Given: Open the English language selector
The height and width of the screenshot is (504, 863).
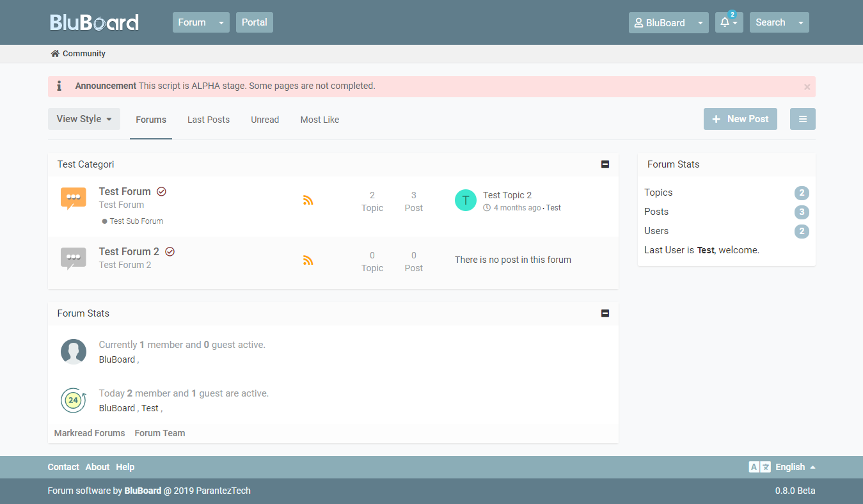Looking at the screenshot, I should (x=795, y=467).
